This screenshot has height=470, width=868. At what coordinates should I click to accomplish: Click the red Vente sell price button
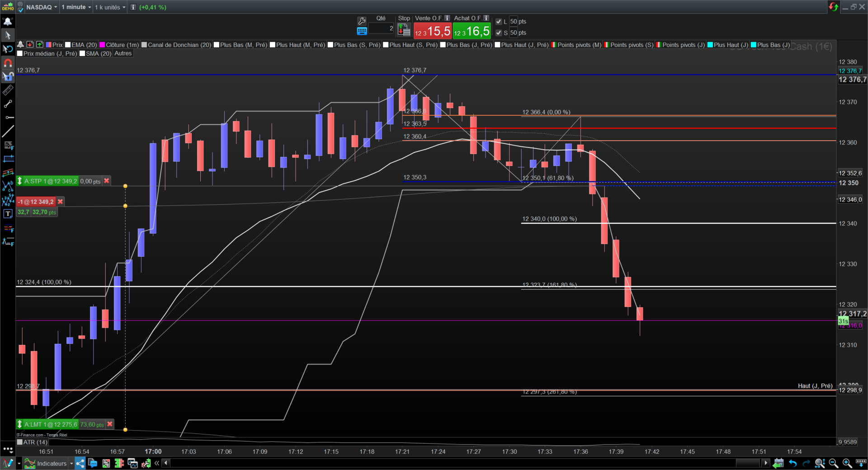tap(432, 31)
